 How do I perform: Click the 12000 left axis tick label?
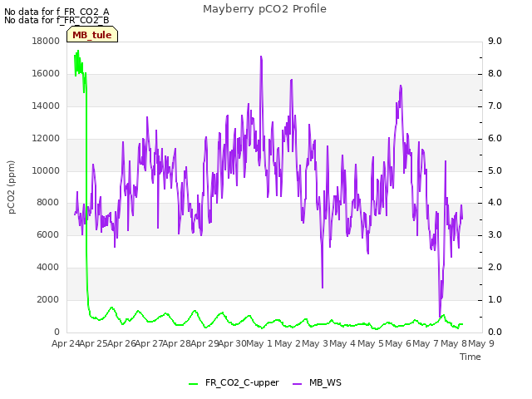pyautogui.click(x=46, y=139)
